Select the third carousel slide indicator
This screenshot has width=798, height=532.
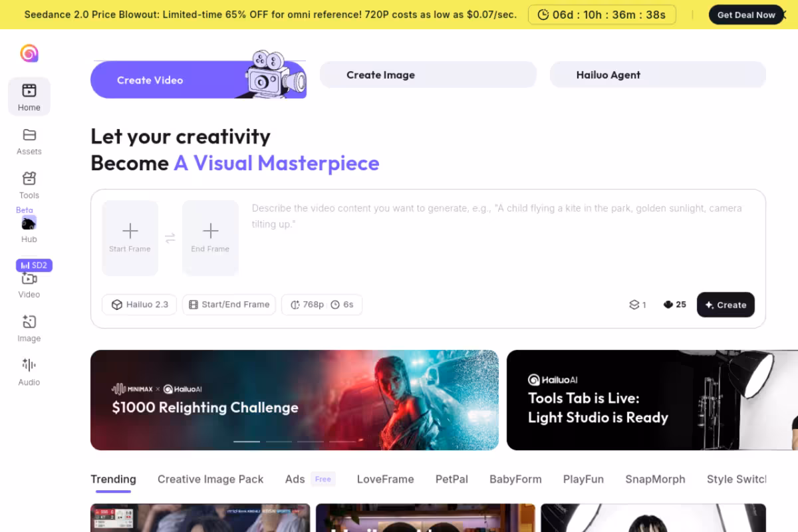[311, 441]
